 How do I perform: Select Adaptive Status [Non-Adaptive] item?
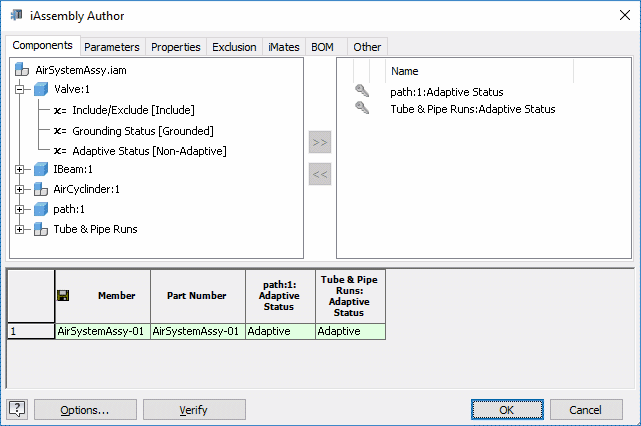pos(149,151)
